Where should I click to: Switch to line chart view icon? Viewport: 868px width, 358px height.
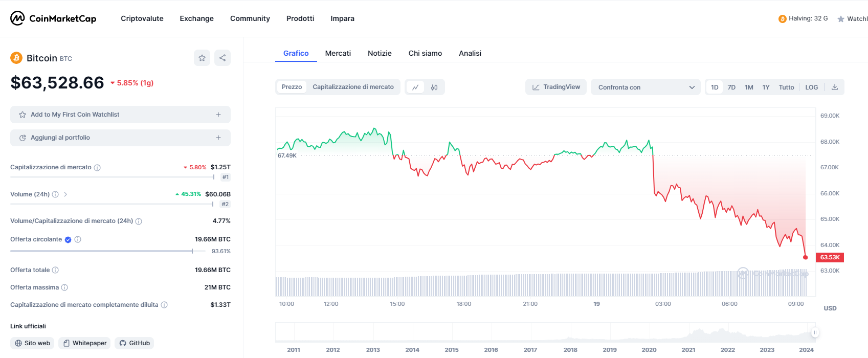[x=415, y=87]
